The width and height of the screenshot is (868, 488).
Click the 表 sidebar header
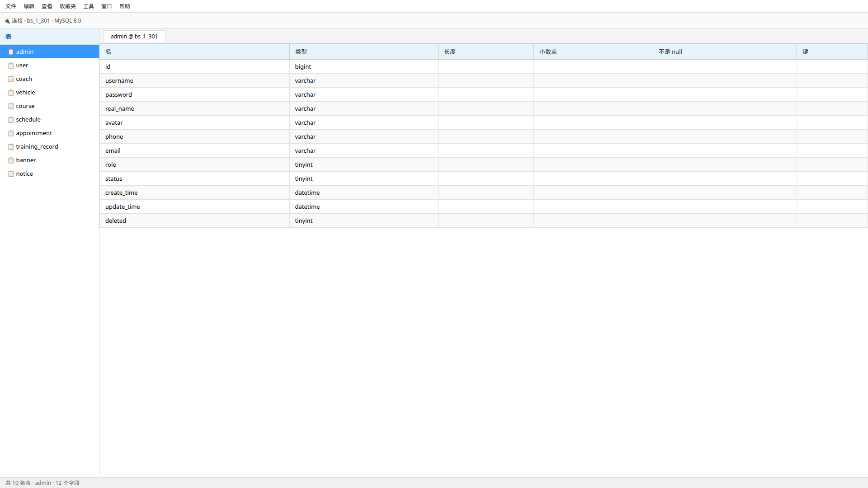[49, 37]
